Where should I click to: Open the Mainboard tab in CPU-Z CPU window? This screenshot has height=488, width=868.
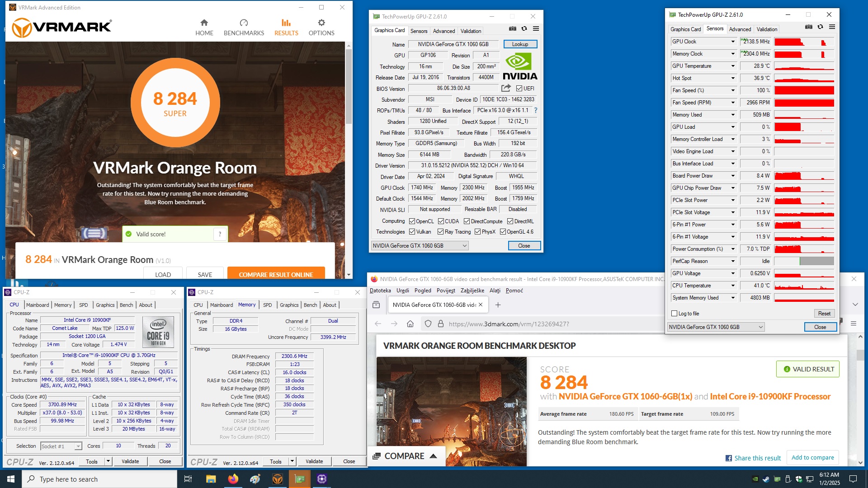[38, 305]
